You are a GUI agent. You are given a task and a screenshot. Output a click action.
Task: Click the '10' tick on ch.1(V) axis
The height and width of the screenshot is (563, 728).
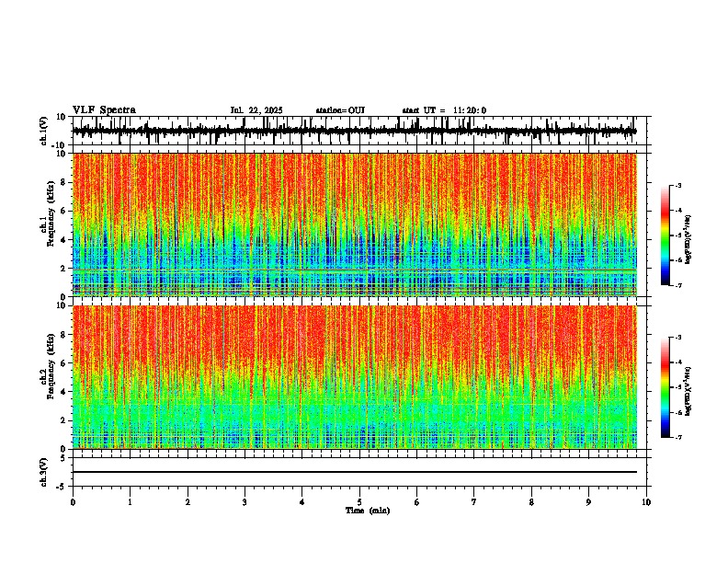tap(63, 117)
